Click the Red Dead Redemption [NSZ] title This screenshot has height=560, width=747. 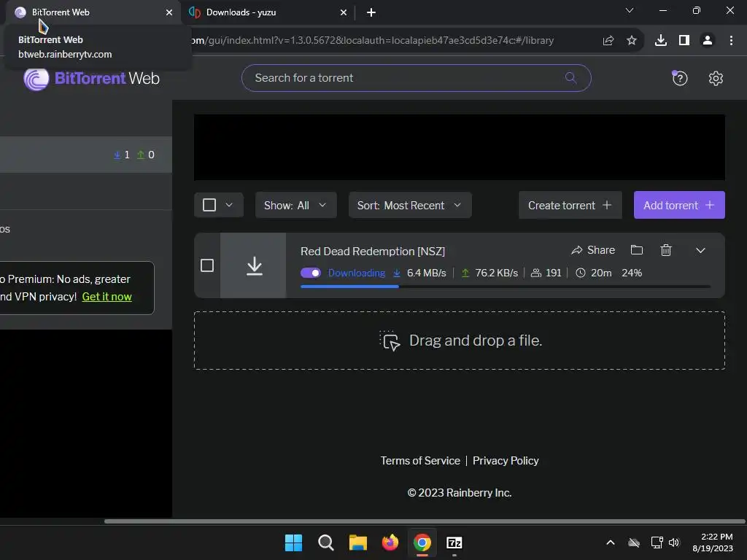(x=373, y=251)
